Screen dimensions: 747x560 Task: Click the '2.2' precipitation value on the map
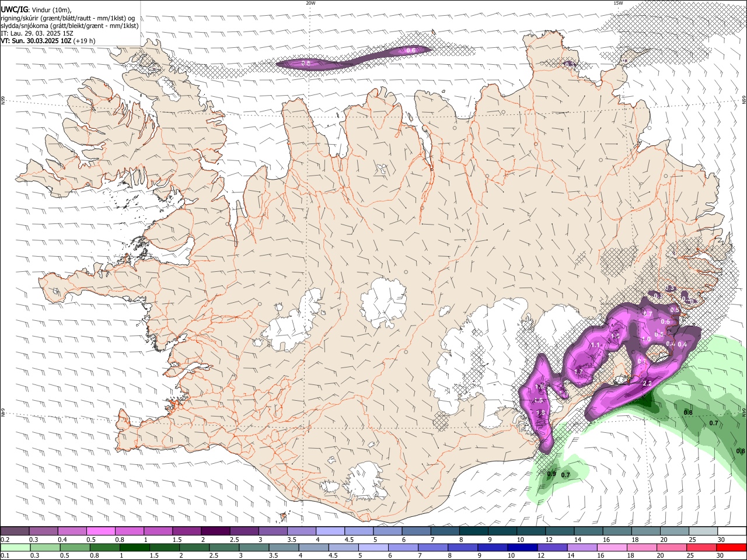647,383
